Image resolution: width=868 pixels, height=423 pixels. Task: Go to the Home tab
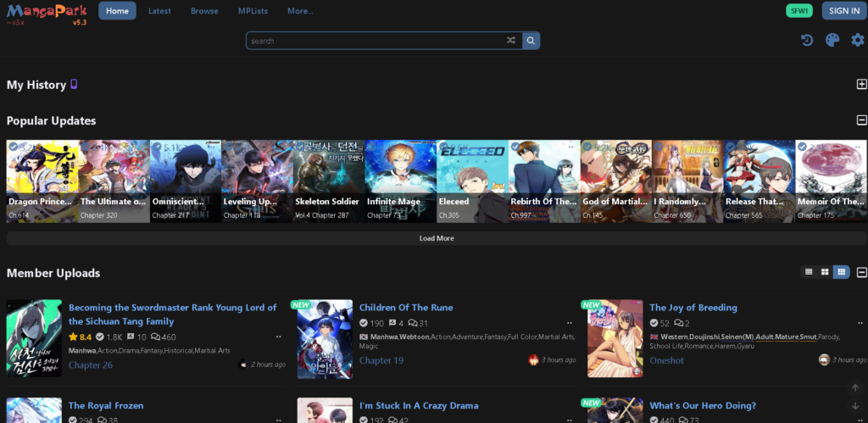point(117,10)
